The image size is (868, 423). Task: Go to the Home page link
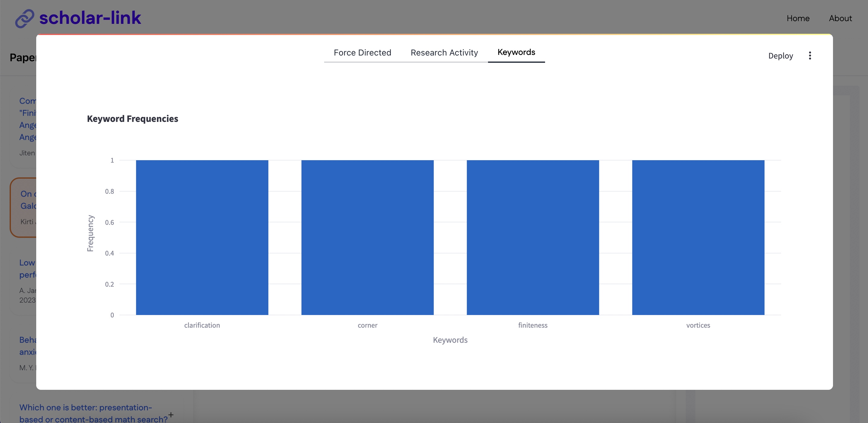pyautogui.click(x=798, y=18)
